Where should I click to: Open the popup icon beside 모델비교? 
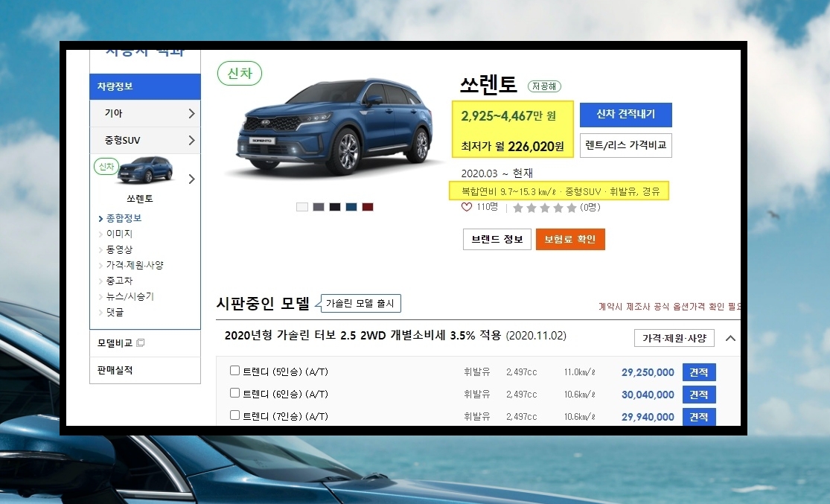click(140, 342)
